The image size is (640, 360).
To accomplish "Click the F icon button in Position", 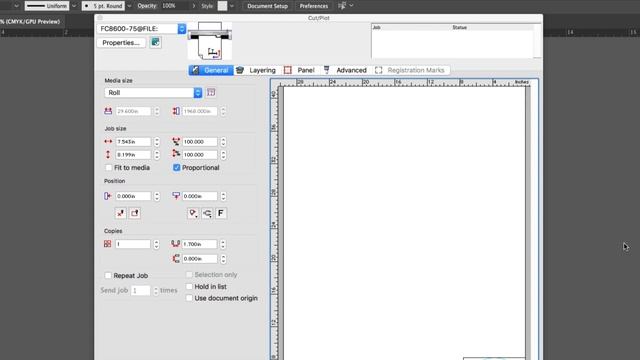I will [221, 213].
